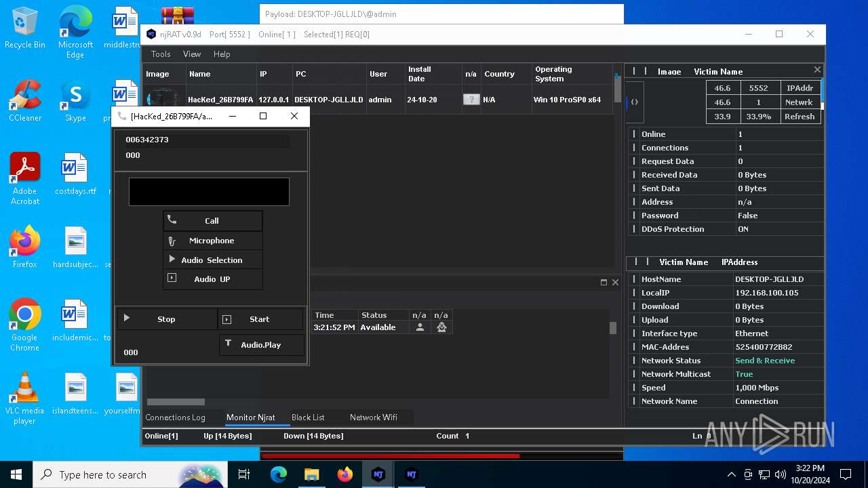Image resolution: width=868 pixels, height=488 pixels.
Task: Open the Skype desktop icon
Action: [x=75, y=102]
